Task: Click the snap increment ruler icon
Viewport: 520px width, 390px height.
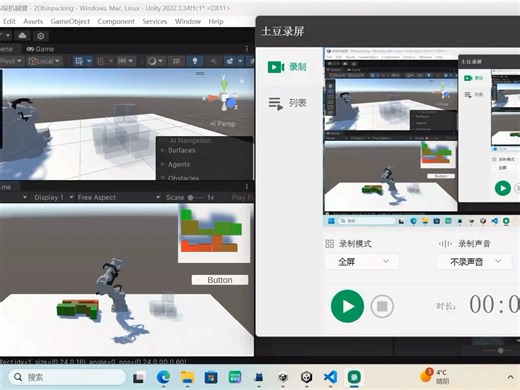Action: pyautogui.click(x=122, y=61)
